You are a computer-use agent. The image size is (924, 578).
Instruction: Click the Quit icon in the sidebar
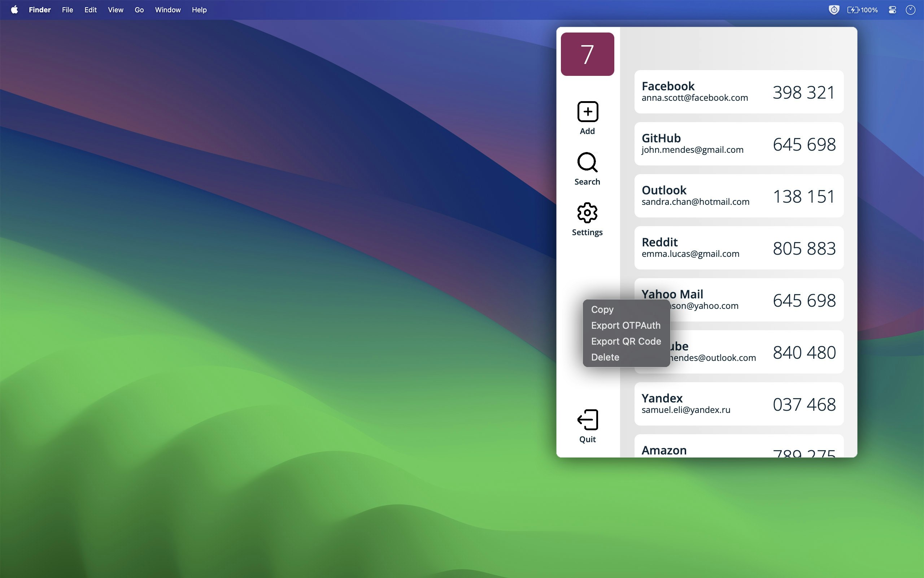coord(587,420)
